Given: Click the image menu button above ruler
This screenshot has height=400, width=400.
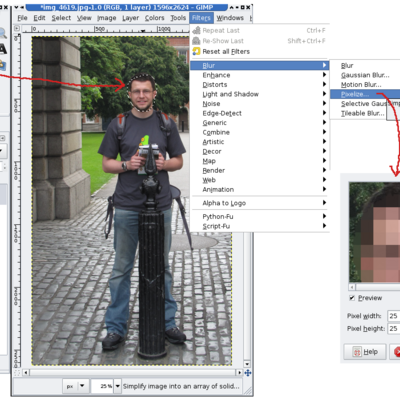Looking at the screenshot, I should tap(17, 29).
